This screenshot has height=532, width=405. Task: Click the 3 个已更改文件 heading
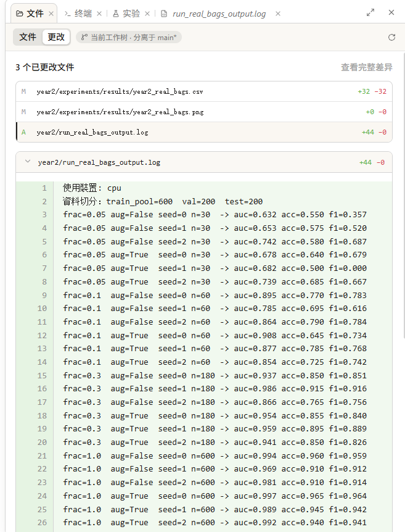[45, 67]
